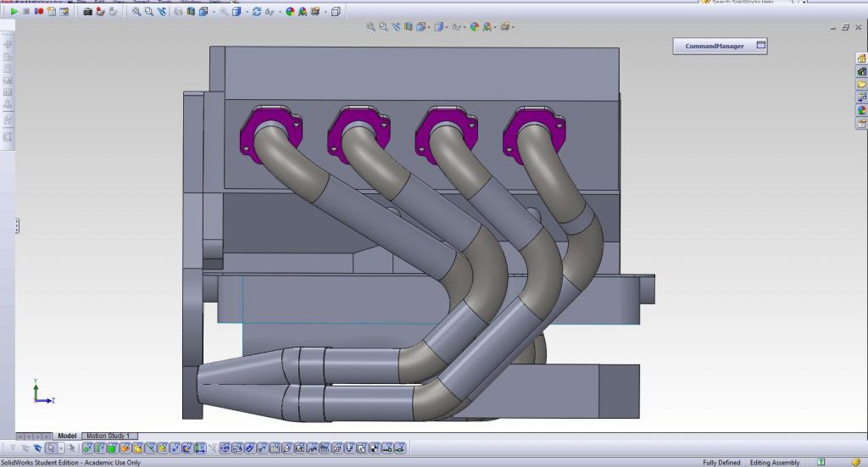Select Zoom to Area in the top toolbar
Viewport: 868px width, 467px height.
pos(149,11)
